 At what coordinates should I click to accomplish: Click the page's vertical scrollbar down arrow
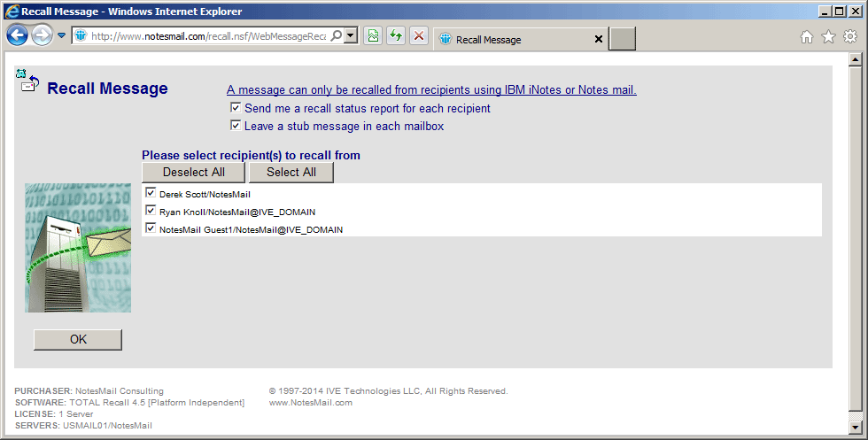pyautogui.click(x=856, y=427)
